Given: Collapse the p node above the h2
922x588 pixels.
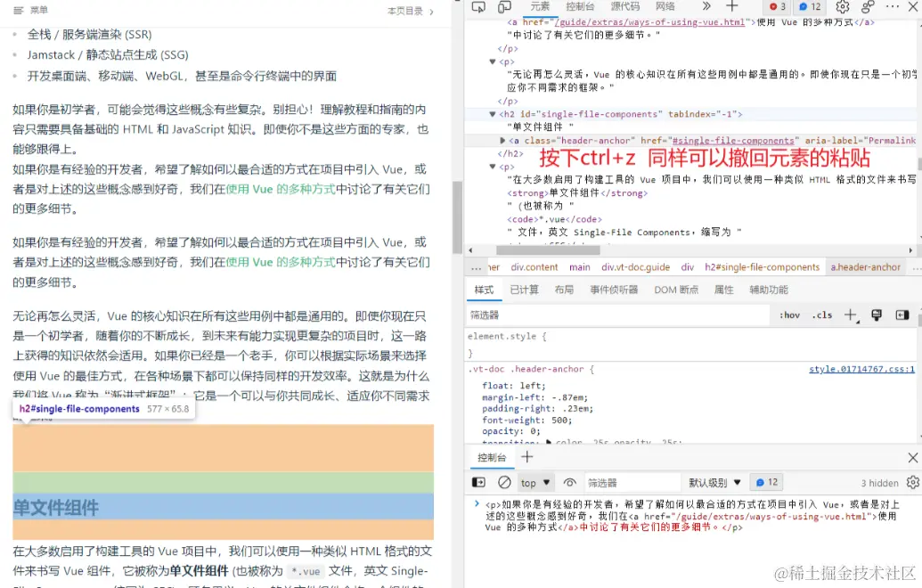Looking at the screenshot, I should coord(492,61).
